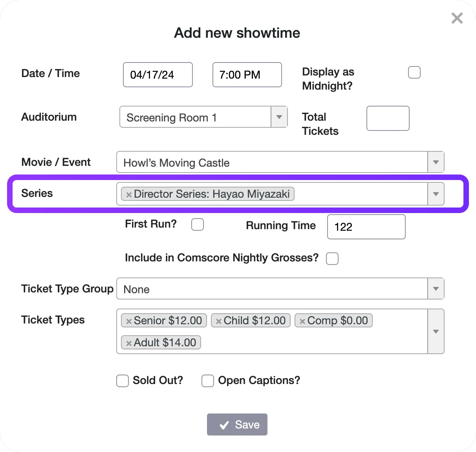
Task: Check Include in Comscore Nightly Grosses
Action: pyautogui.click(x=332, y=258)
